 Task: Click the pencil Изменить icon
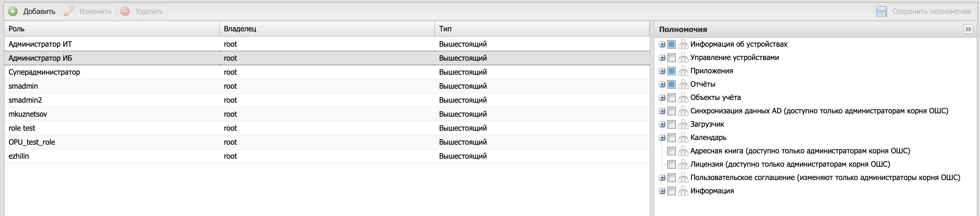(69, 11)
